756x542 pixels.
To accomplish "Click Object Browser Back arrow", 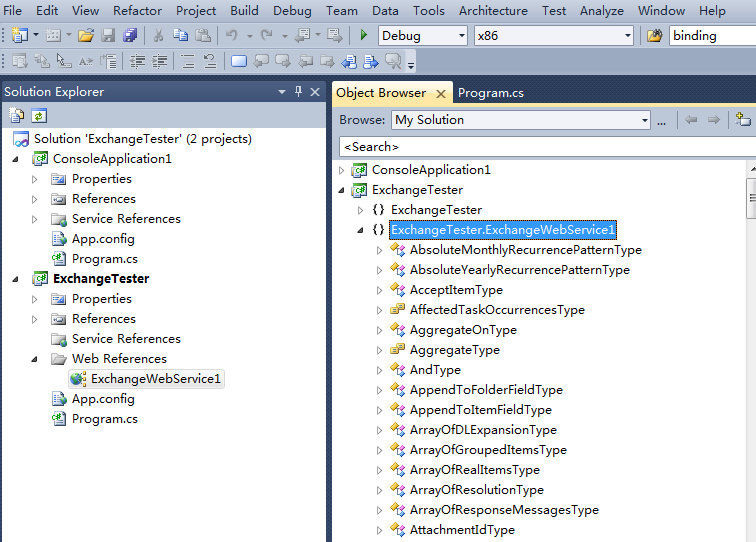I will (691, 120).
